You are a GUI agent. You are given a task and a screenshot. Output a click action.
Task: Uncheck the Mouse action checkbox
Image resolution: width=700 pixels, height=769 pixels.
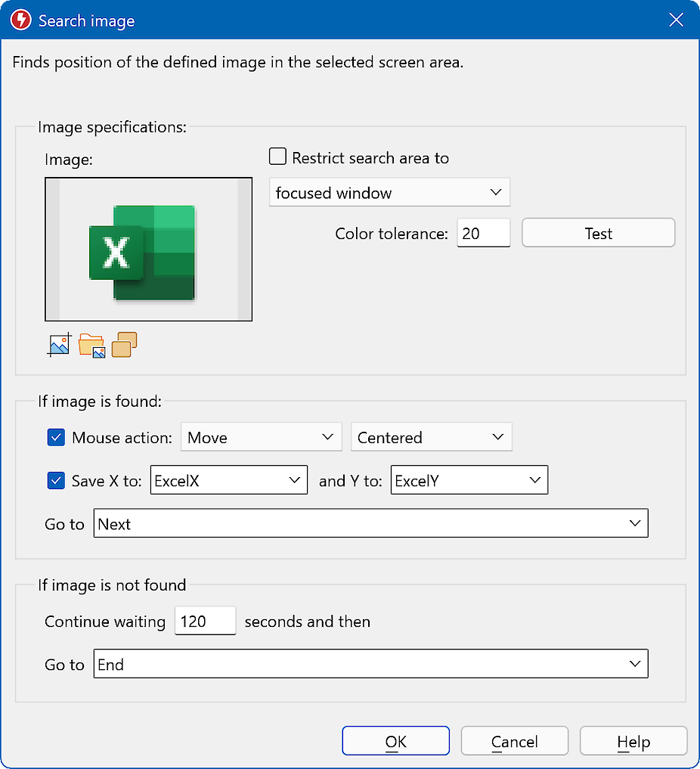(56, 437)
